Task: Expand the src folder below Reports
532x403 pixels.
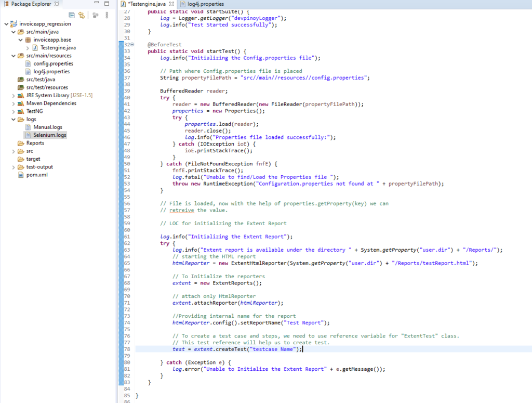Action: 14,151
